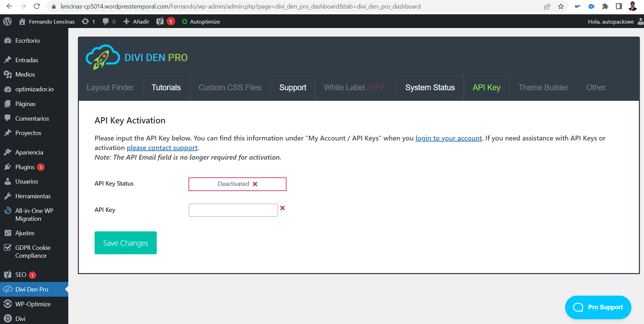
Task: Switch to System Status tab
Action: pyautogui.click(x=430, y=88)
